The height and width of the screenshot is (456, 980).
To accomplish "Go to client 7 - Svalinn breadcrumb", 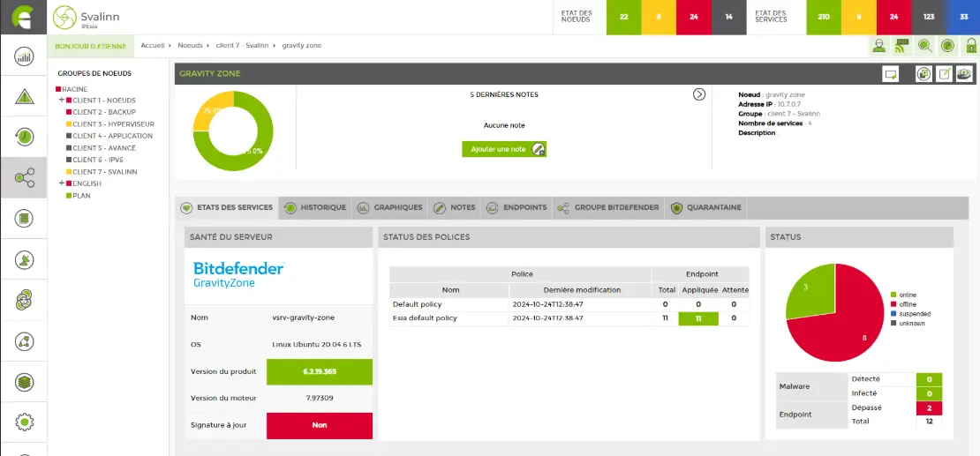I will [x=243, y=46].
